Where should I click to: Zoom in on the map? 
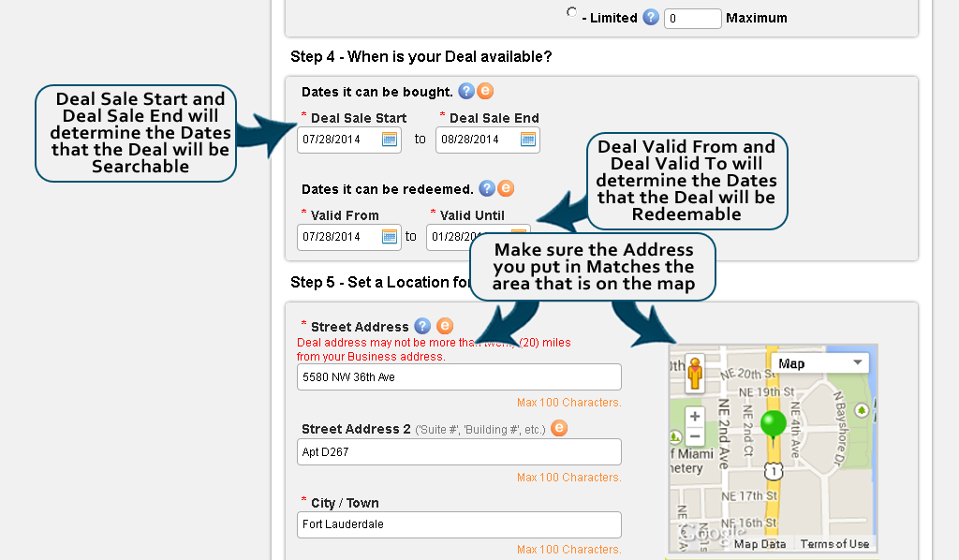(x=694, y=417)
